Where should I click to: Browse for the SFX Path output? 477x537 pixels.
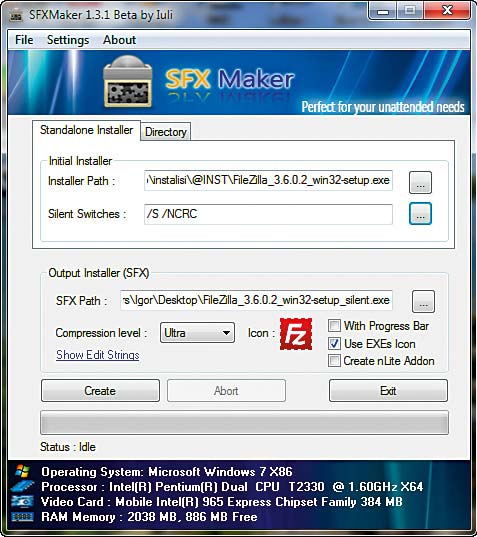click(x=423, y=301)
